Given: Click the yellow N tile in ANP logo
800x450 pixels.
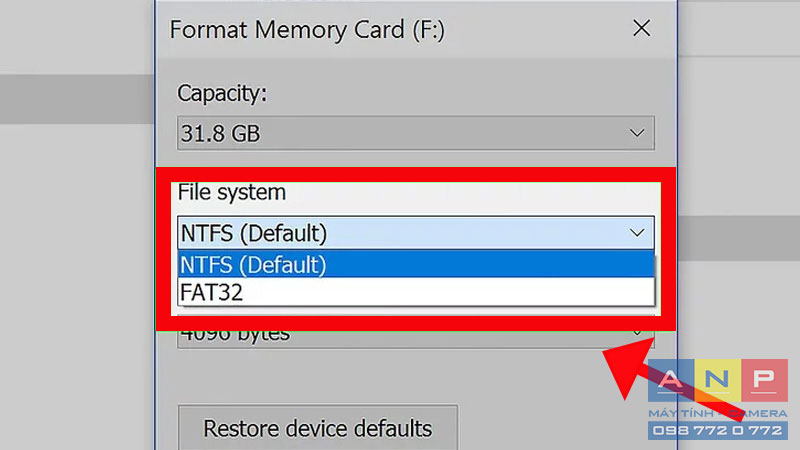Looking at the screenshot, I should [717, 380].
